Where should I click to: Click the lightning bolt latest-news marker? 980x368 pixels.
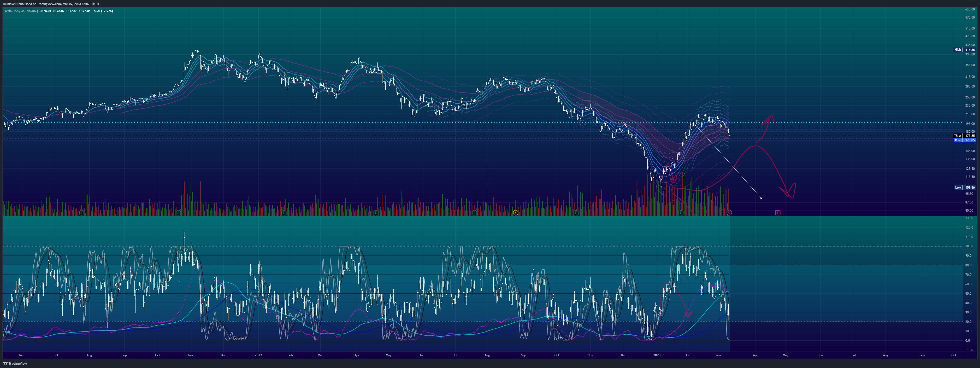click(x=729, y=213)
